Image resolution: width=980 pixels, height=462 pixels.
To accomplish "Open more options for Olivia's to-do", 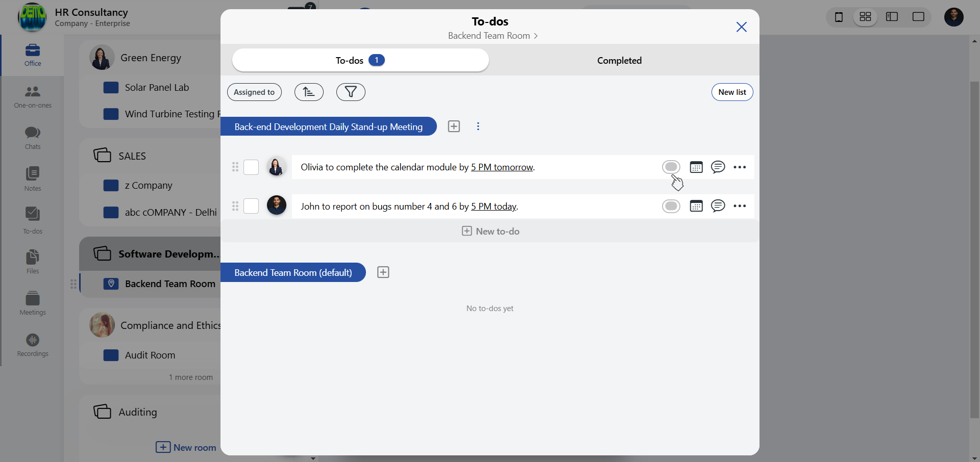I will point(740,167).
